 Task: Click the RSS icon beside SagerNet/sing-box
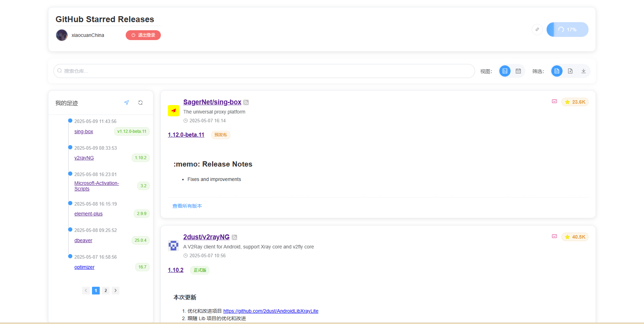click(x=246, y=102)
